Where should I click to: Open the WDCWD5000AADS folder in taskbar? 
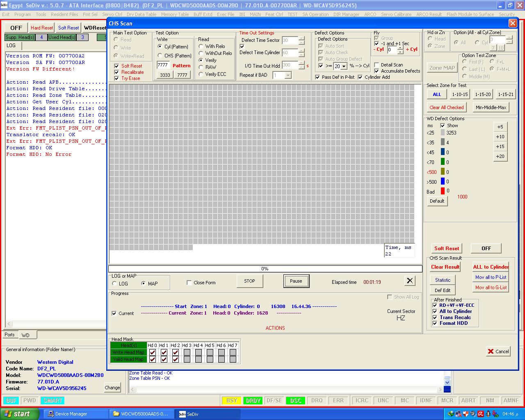click(x=141, y=414)
